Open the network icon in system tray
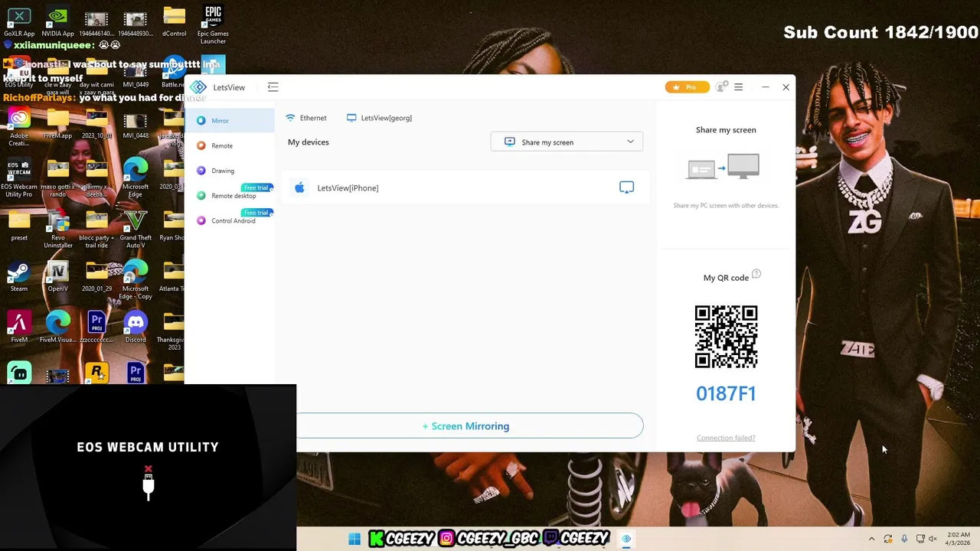The width and height of the screenshot is (980, 551). pos(920,539)
